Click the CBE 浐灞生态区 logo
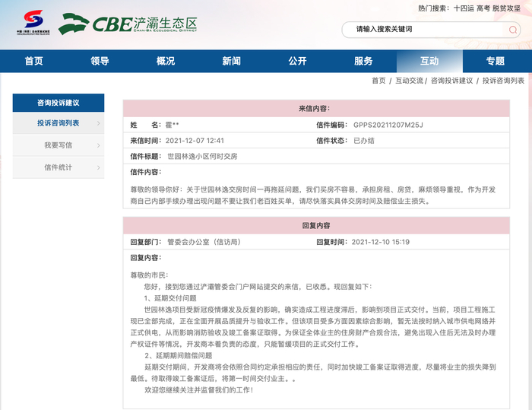 pyautogui.click(x=127, y=24)
